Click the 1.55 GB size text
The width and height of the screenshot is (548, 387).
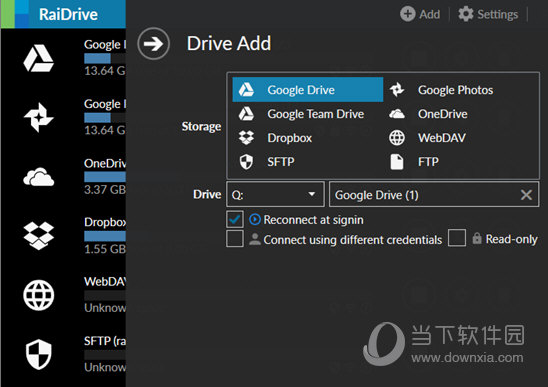click(x=105, y=249)
